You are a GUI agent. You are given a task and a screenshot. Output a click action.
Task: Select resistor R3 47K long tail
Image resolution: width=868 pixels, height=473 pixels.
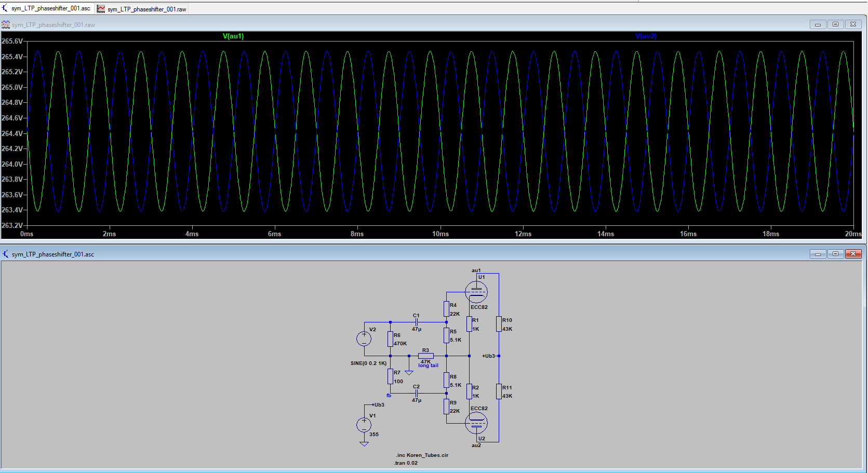pos(425,356)
